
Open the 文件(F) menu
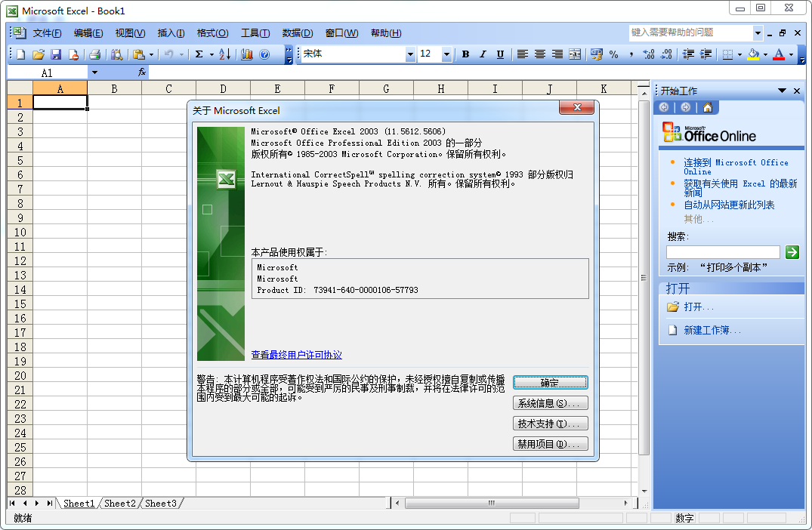click(47, 33)
